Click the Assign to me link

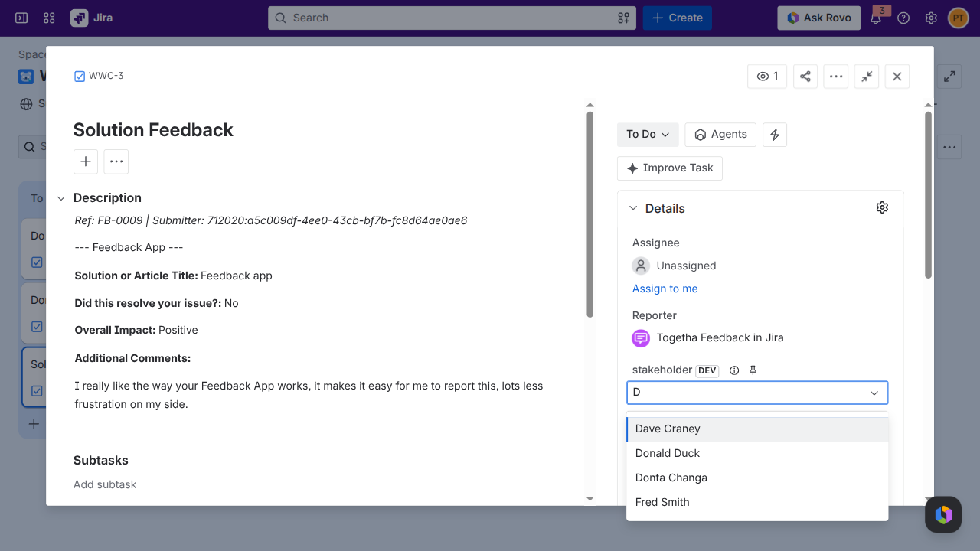tap(665, 289)
